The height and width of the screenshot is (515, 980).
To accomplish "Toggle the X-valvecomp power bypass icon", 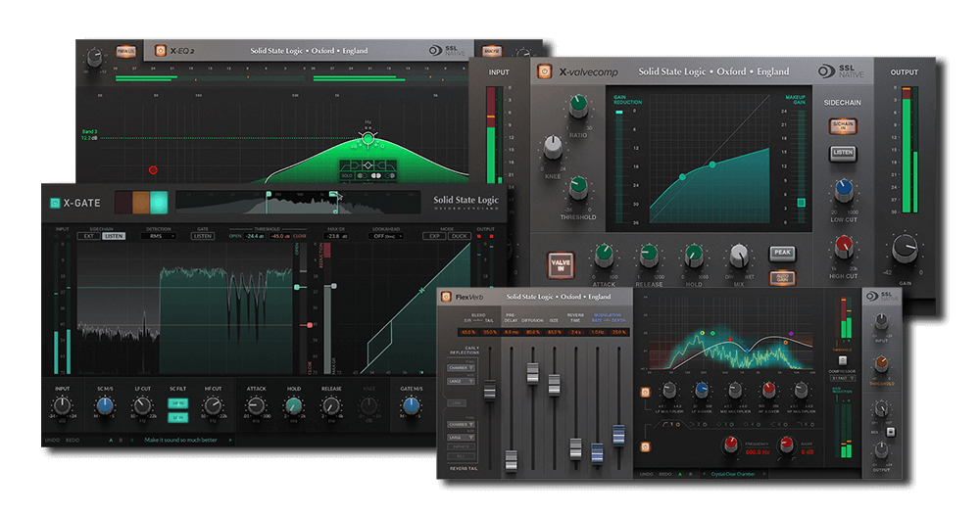I will pyautogui.click(x=544, y=71).
